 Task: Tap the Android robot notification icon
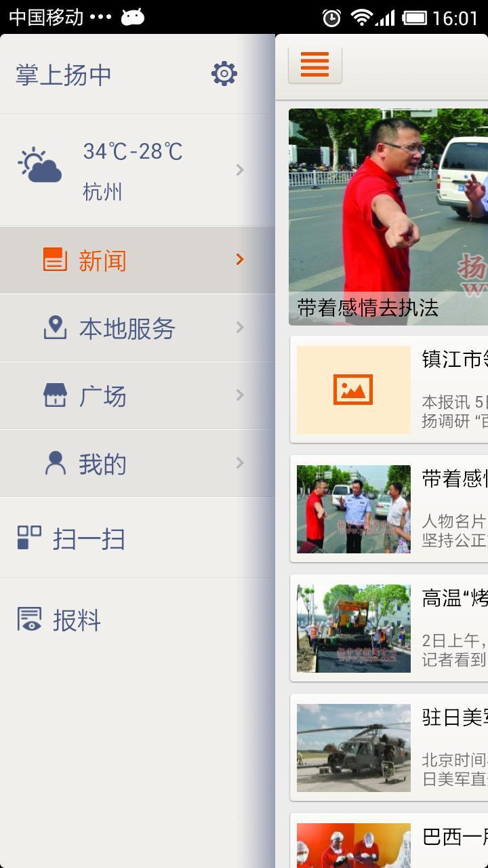pyautogui.click(x=133, y=18)
